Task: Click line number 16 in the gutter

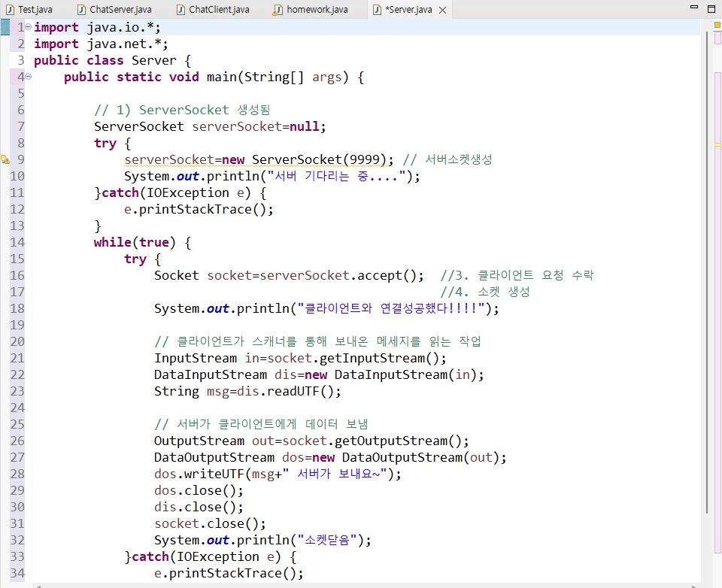Action: coord(17,275)
